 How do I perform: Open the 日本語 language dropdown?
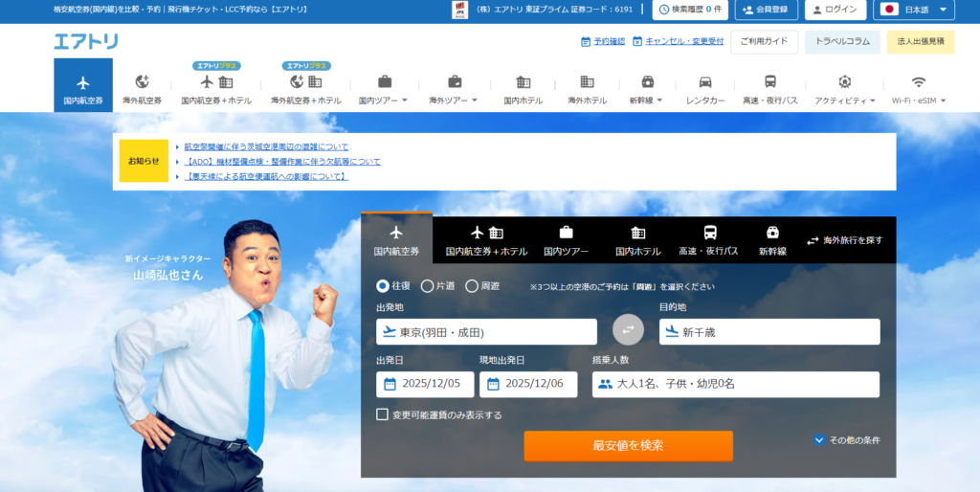tap(915, 10)
